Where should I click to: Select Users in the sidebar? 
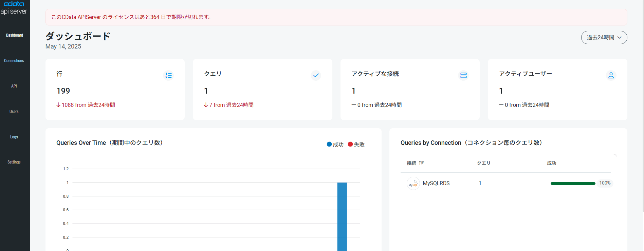tap(14, 112)
